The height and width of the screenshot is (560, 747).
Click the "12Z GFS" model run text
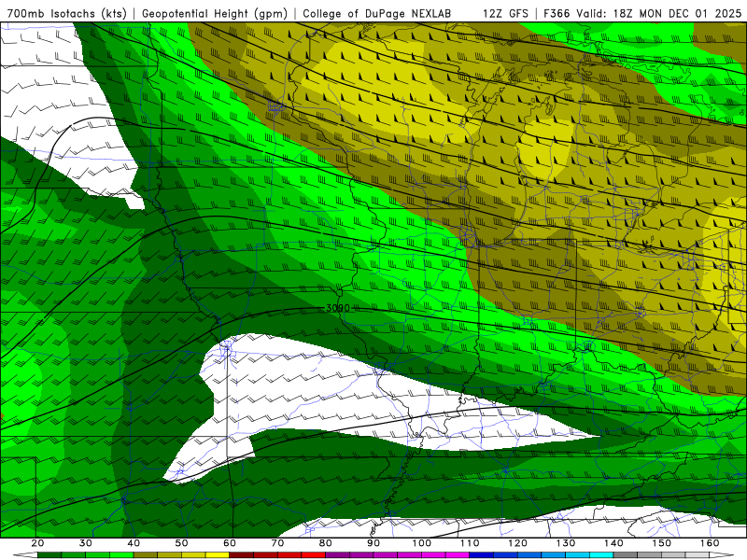pyautogui.click(x=505, y=14)
